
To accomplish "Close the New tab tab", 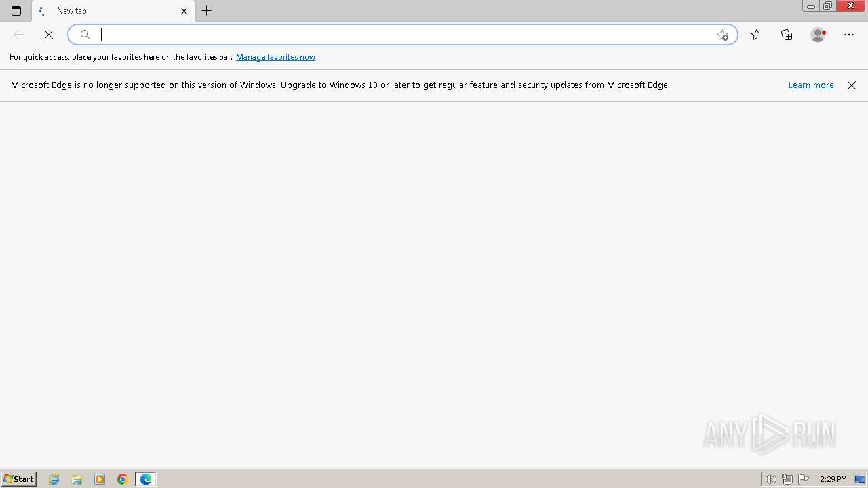I will pyautogui.click(x=184, y=11).
